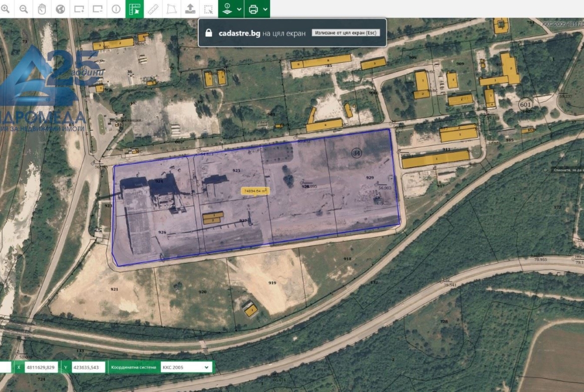
Task: Click the upload file icon
Action: 190,9
